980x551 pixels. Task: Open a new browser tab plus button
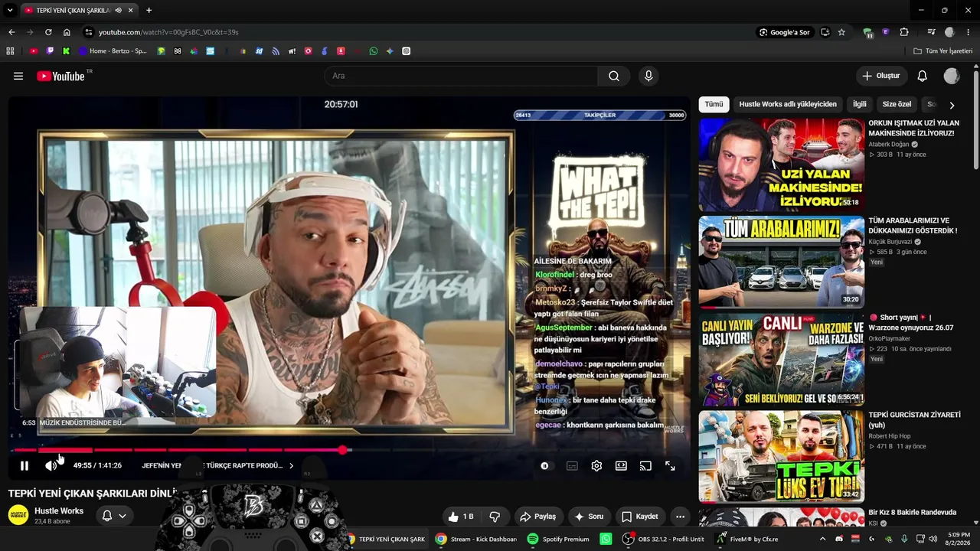pyautogui.click(x=149, y=10)
